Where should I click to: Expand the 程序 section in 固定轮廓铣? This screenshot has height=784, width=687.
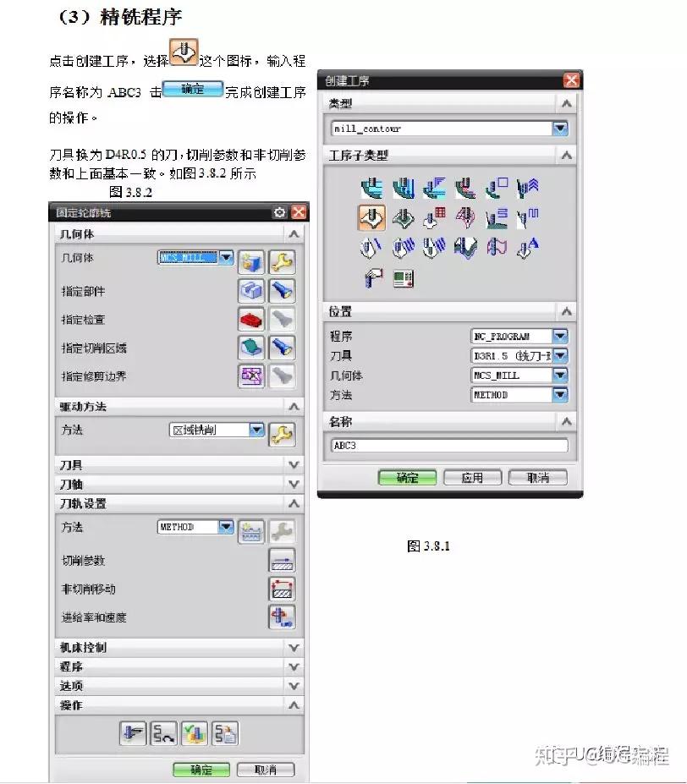pyautogui.click(x=294, y=666)
